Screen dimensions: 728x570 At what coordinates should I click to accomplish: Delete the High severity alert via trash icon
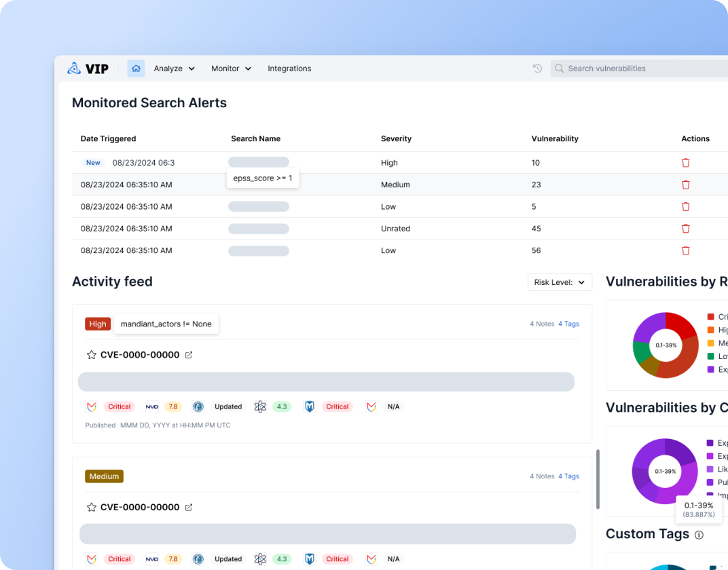pos(685,163)
